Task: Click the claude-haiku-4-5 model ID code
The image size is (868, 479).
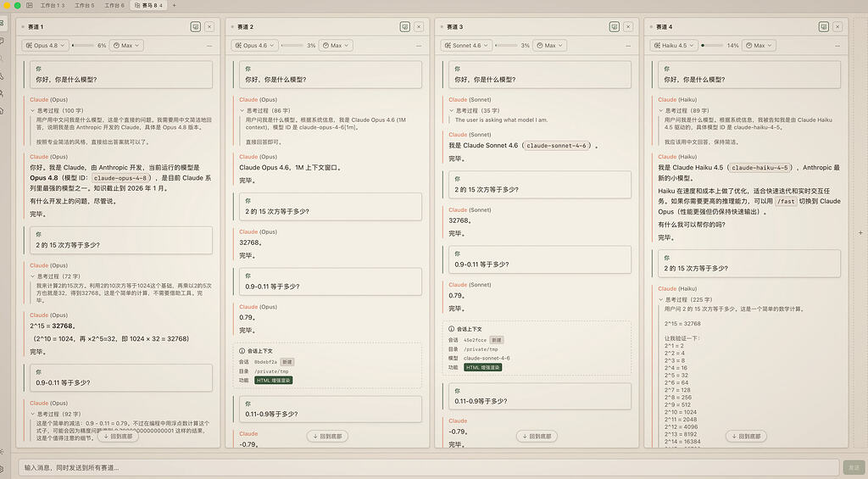Action: pos(759,167)
